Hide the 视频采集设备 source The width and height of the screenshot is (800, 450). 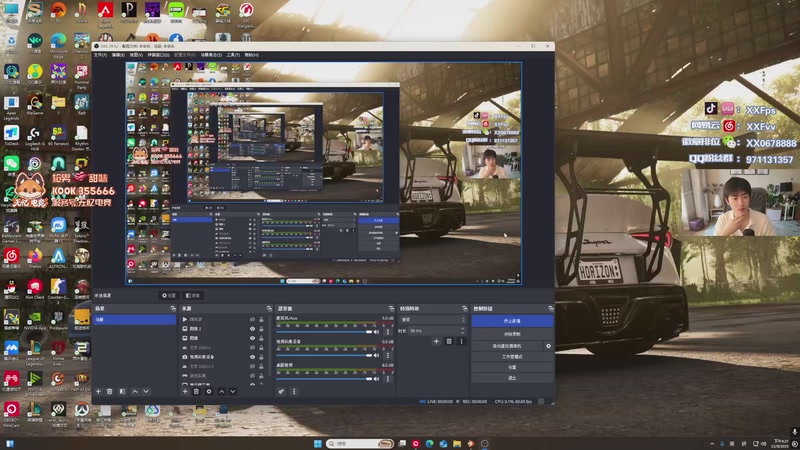click(252, 357)
